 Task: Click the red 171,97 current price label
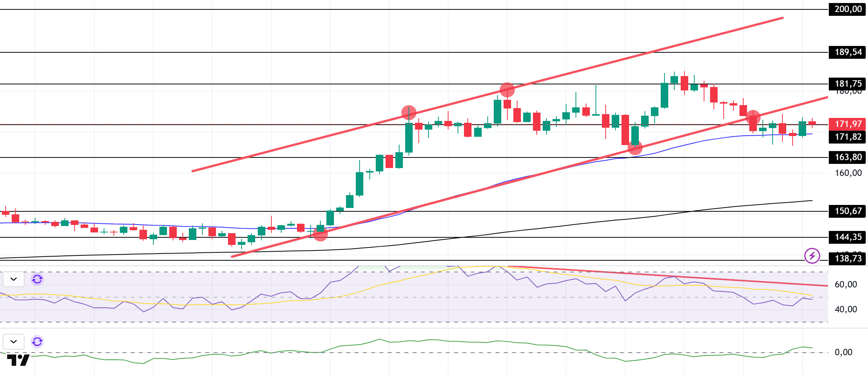[847, 124]
